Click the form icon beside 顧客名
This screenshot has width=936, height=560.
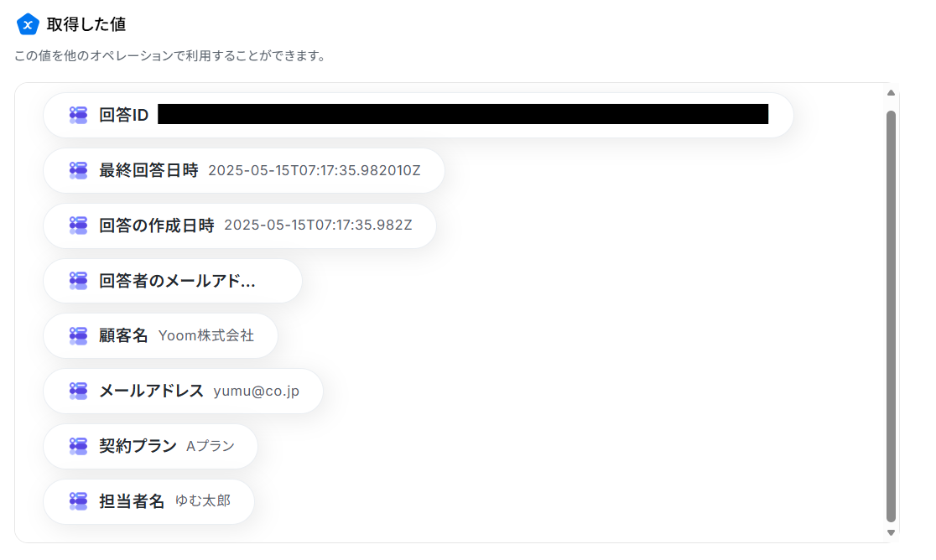[78, 336]
